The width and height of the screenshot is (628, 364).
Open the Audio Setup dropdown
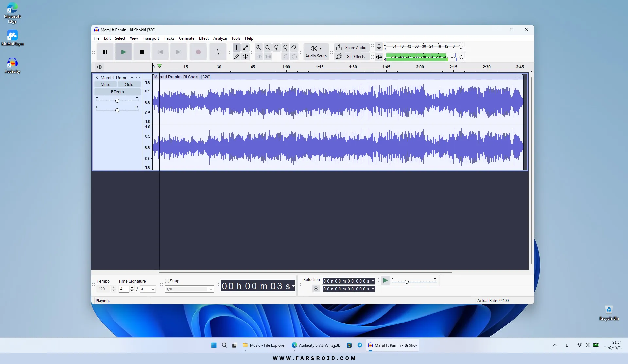[x=316, y=52]
